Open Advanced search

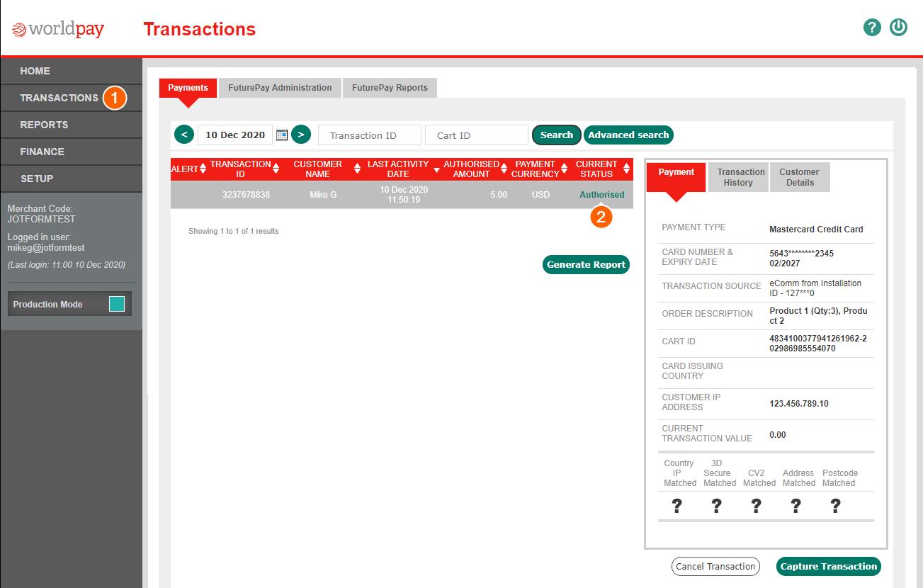tap(628, 135)
